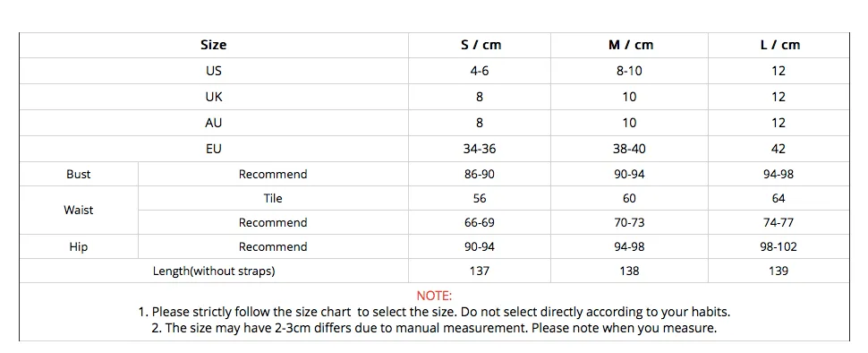Select the Hip row label
Viewport: 868px width, 353px height.
tap(78, 246)
